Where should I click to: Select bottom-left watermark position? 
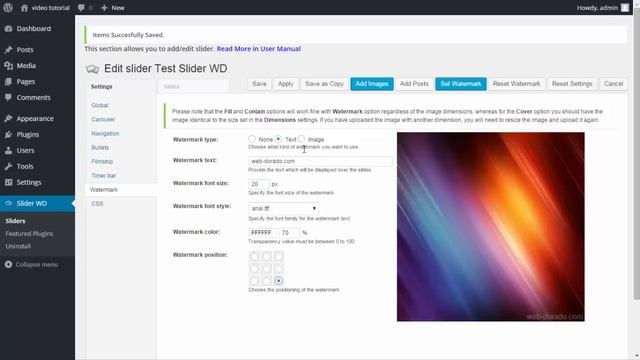pyautogui.click(x=254, y=281)
